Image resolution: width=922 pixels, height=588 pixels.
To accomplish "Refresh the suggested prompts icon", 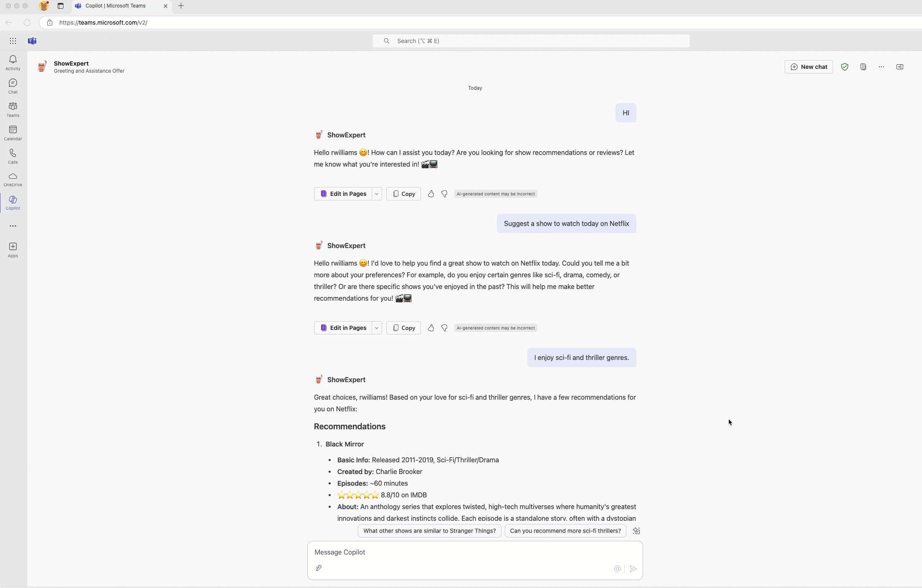I will pos(636,531).
